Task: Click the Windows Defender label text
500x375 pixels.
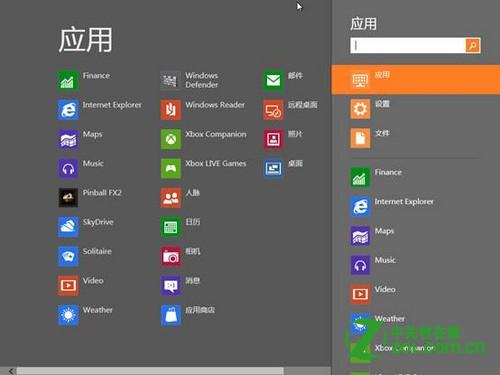Action: (202, 80)
